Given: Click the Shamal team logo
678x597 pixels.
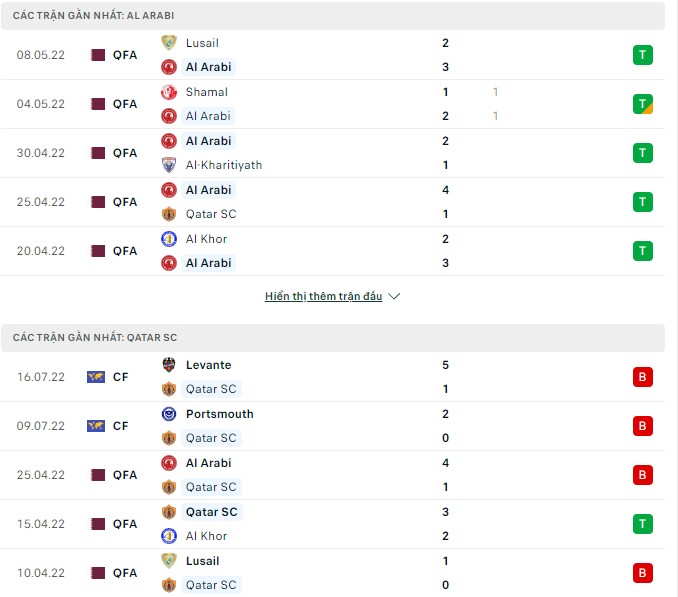Looking at the screenshot, I should pos(169,92).
